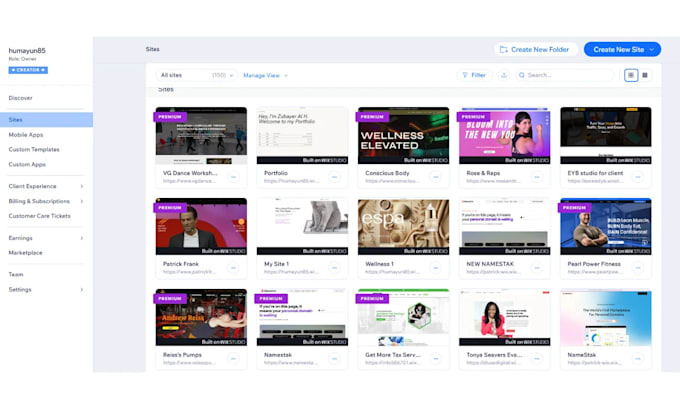Open more actions for Pearl Power Fitness
The width and height of the screenshot is (680, 409).
638,268
